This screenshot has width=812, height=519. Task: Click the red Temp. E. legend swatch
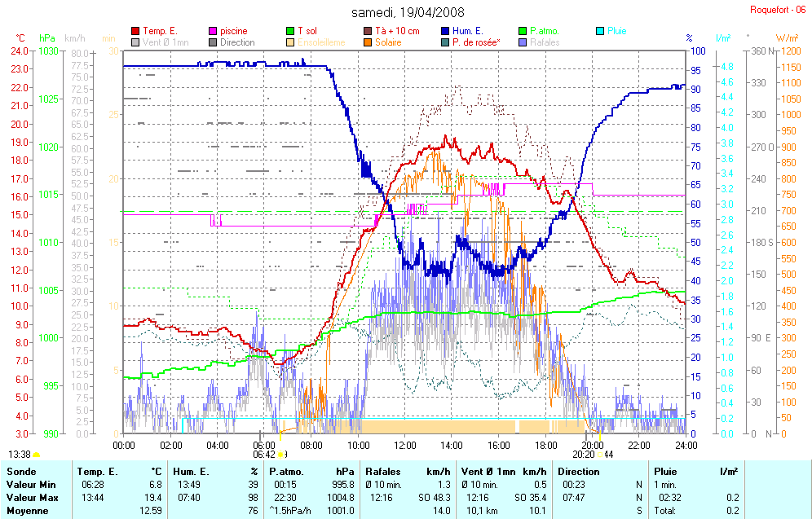135,31
